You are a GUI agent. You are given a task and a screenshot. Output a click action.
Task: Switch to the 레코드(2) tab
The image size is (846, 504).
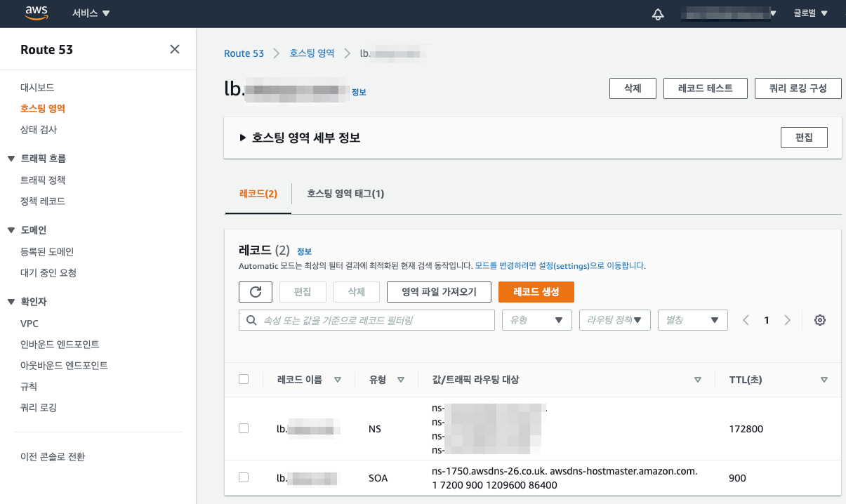click(x=258, y=194)
